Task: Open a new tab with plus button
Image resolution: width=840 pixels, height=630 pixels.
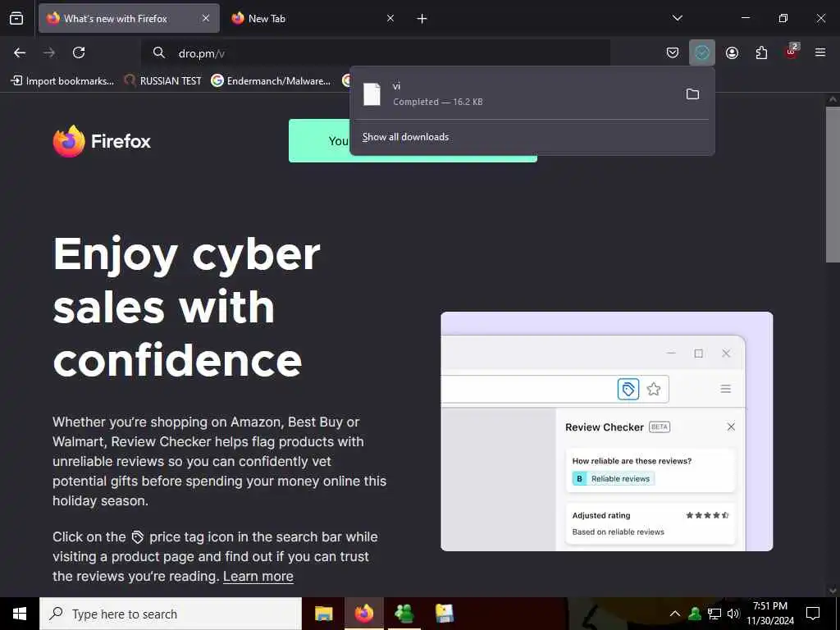Action: pos(422,19)
